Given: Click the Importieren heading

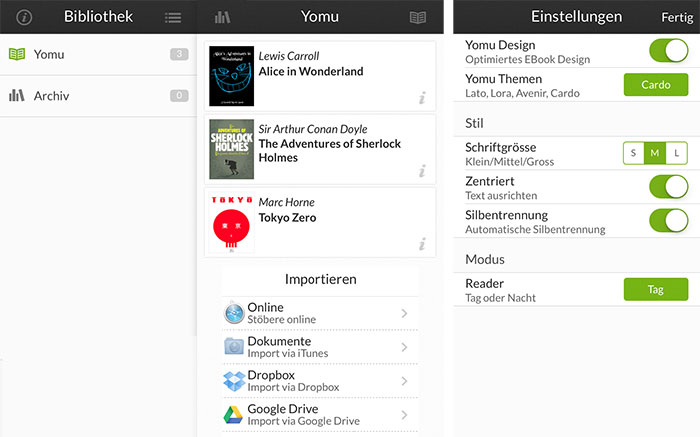Looking at the screenshot, I should click(x=321, y=279).
